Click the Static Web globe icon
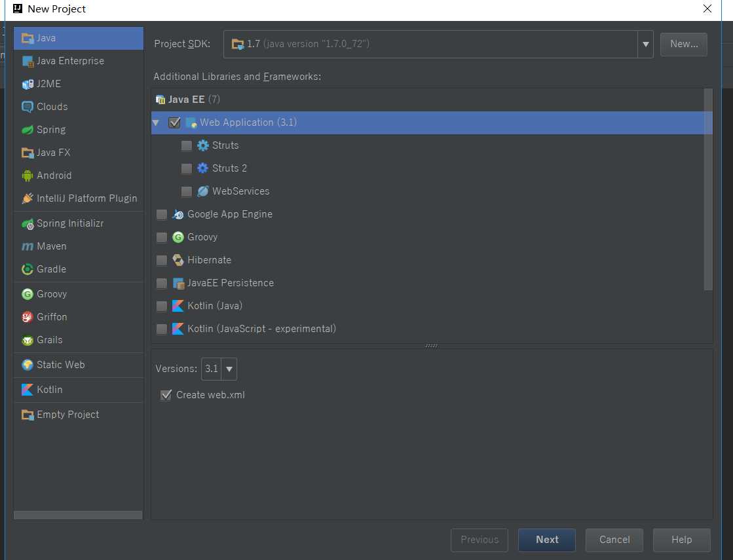This screenshot has width=733, height=560. click(28, 365)
